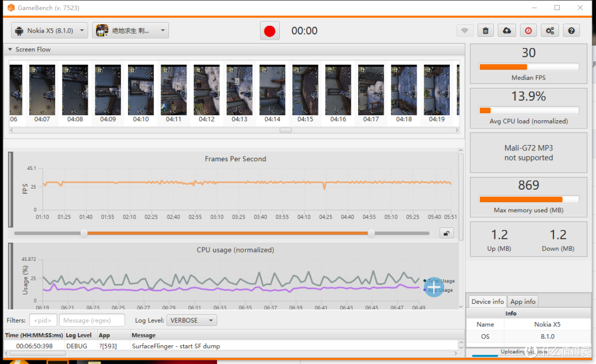The height and width of the screenshot is (364, 596).
Task: Click the Down (MB) value 1.2
Action: [x=558, y=235]
